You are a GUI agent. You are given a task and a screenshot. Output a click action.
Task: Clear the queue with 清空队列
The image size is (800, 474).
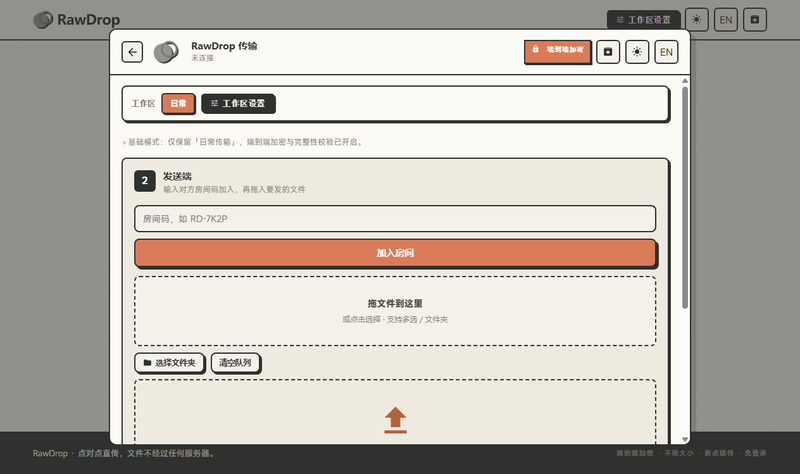click(235, 363)
